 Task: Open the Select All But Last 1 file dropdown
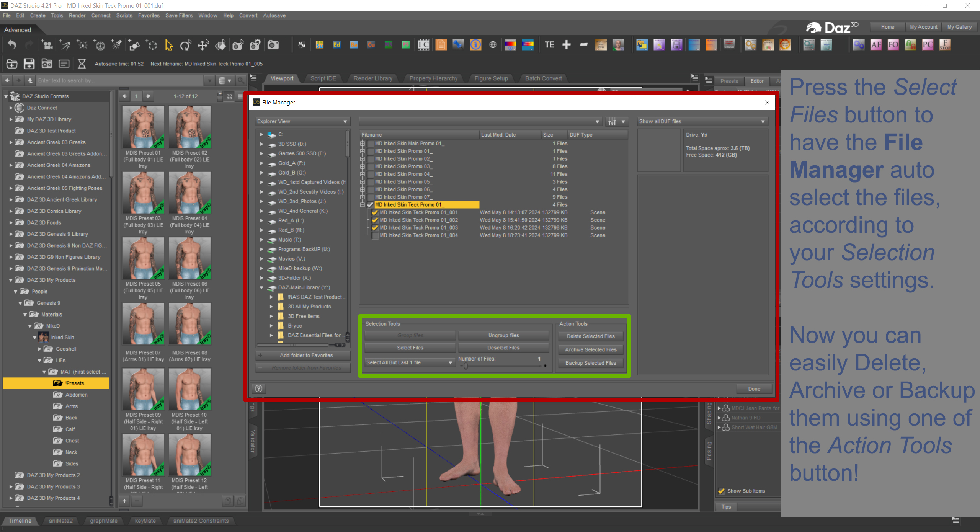[410, 363]
